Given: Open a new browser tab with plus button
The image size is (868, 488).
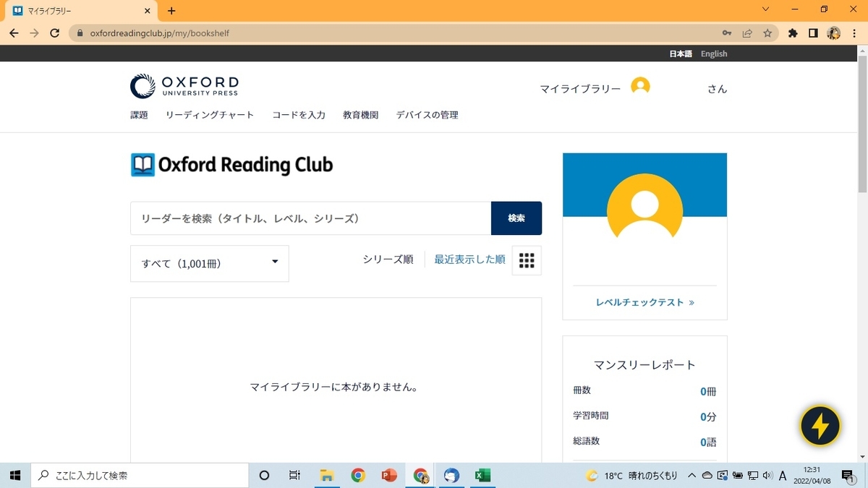Looking at the screenshot, I should 171,11.
